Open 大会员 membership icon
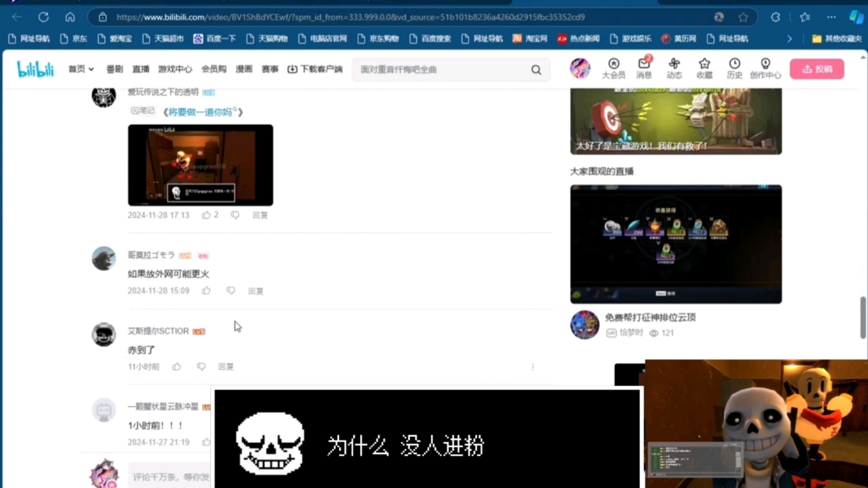The image size is (868, 488). 613,69
